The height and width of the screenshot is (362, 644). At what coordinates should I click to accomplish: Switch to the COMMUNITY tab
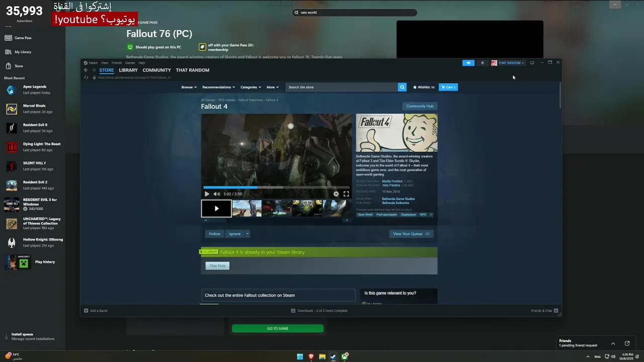[156, 70]
